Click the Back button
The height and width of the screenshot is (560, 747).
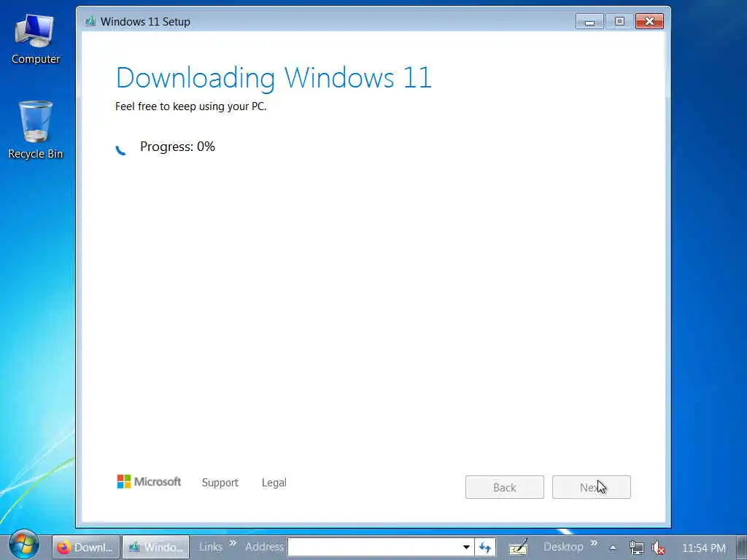click(x=505, y=487)
